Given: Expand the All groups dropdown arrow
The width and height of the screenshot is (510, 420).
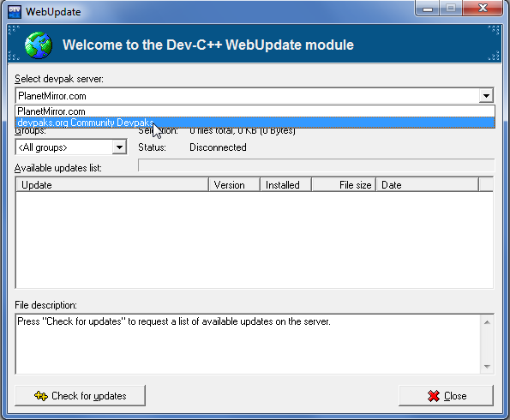Looking at the screenshot, I should click(x=119, y=147).
